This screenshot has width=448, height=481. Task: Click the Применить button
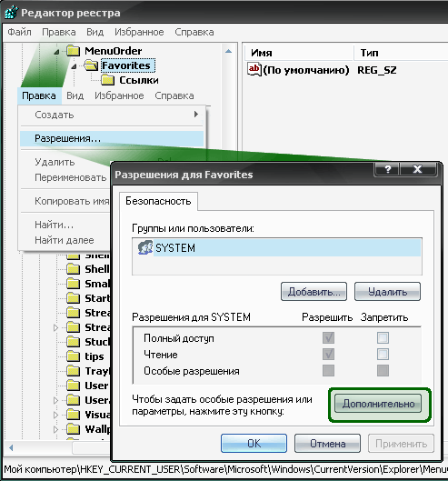coord(401,444)
